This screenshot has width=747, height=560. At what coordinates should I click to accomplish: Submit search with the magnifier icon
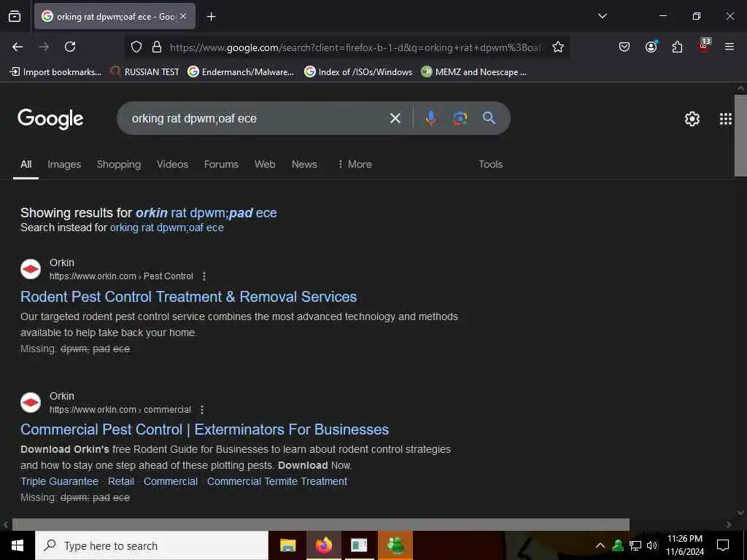tap(489, 117)
